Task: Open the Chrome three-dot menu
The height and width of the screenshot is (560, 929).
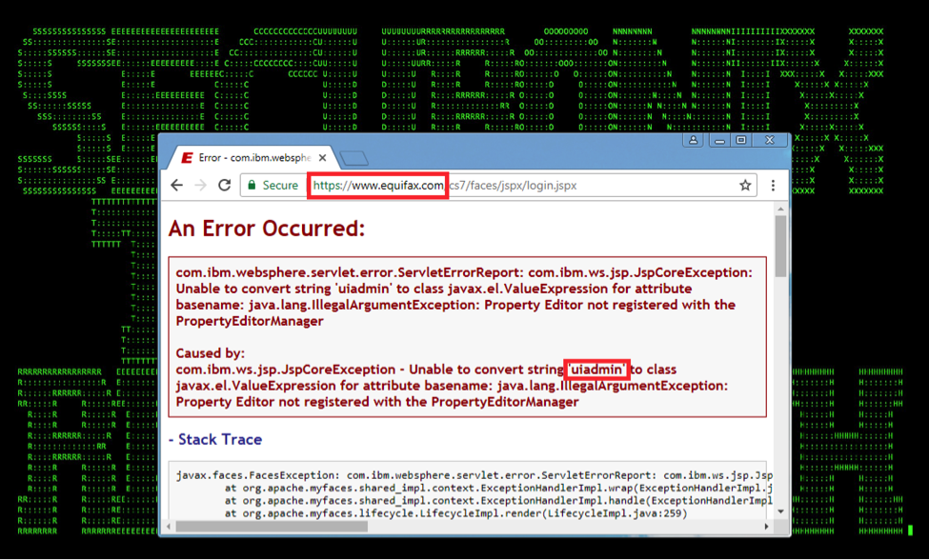Action: point(773,186)
